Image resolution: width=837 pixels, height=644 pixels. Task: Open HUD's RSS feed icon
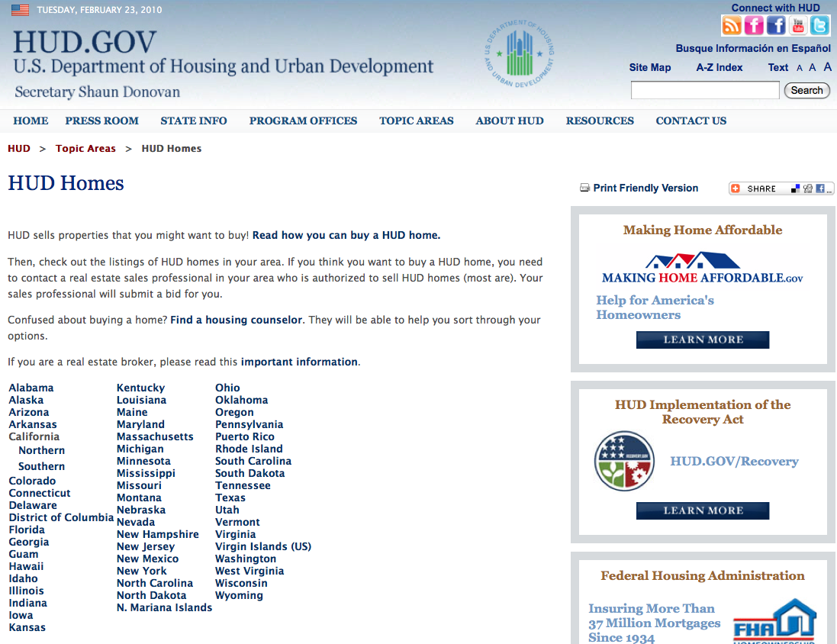731,25
